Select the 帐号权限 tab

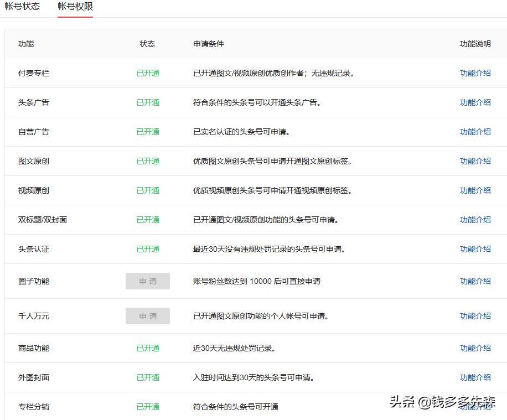pos(75,7)
